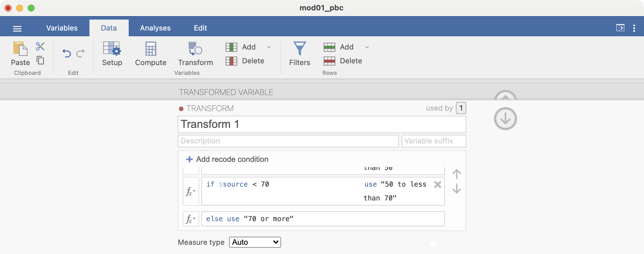The image size is (644, 254).
Task: Click the Description text field
Action: coord(288,141)
